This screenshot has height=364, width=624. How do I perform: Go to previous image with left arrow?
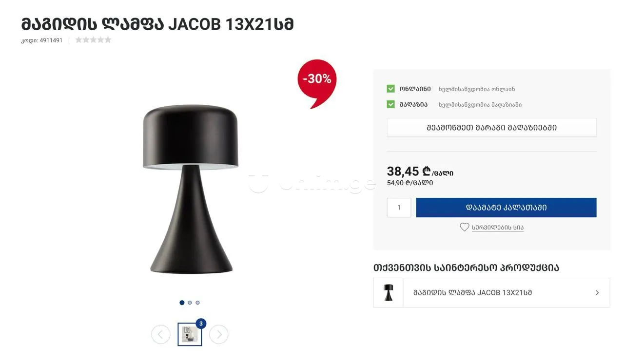pos(160,334)
